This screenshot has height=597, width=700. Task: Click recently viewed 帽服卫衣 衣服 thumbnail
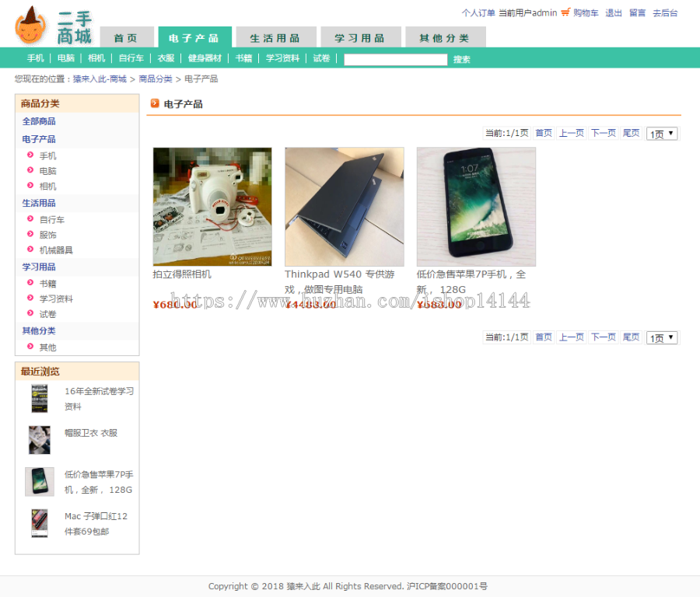pyautogui.click(x=40, y=440)
